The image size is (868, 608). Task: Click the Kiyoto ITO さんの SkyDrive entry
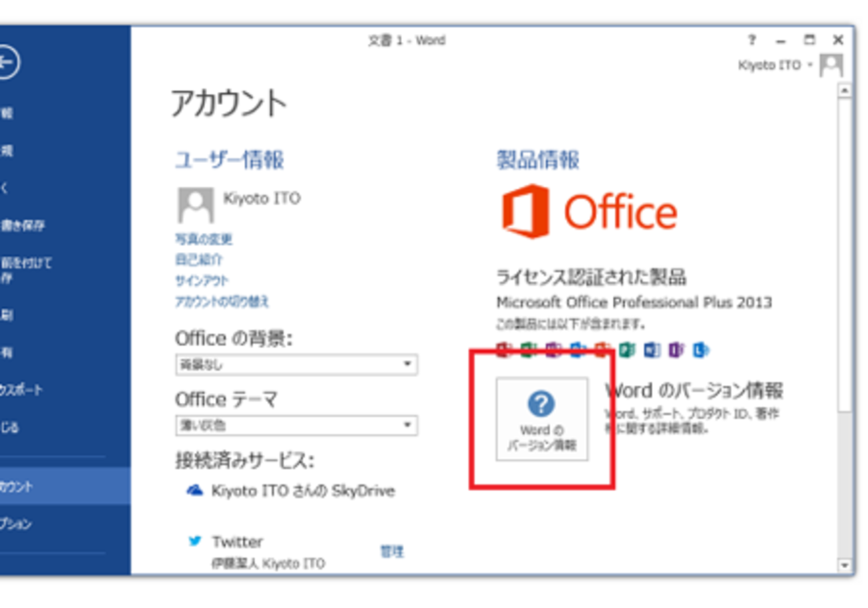tap(303, 491)
